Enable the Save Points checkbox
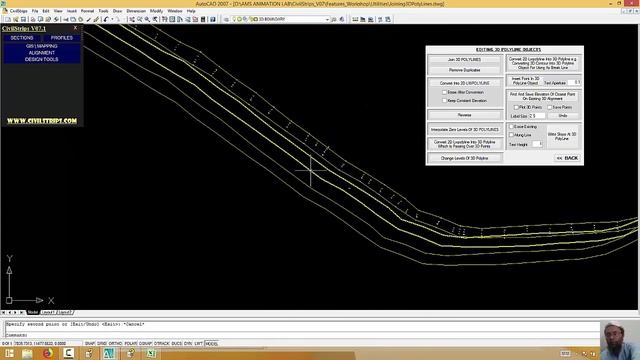 coord(549,107)
